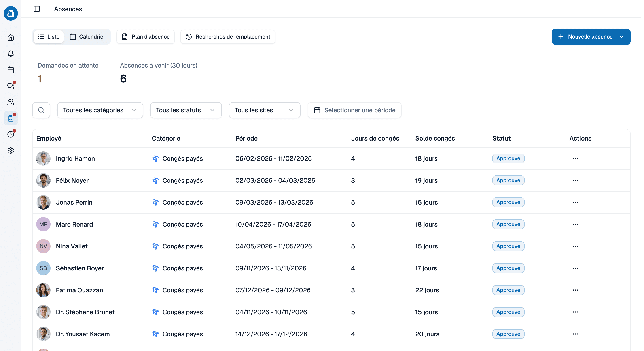
Task: Open actions menu for Nina Vallet
Action: tap(576, 246)
